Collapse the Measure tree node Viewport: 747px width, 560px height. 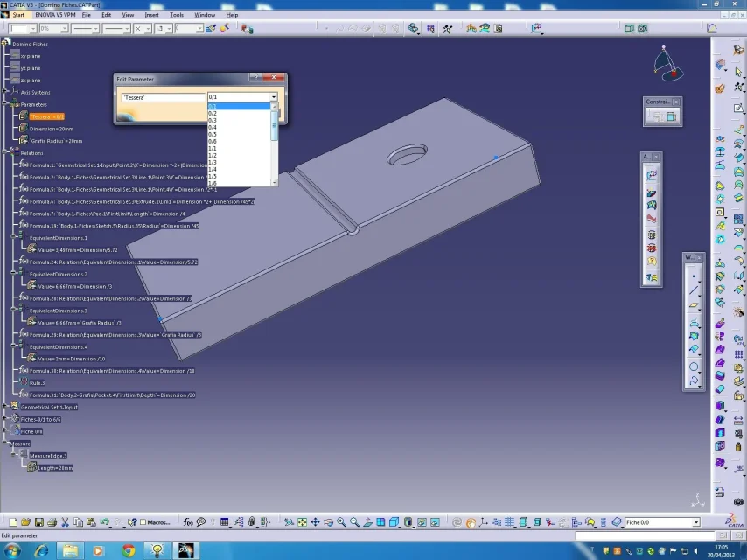[4, 442]
